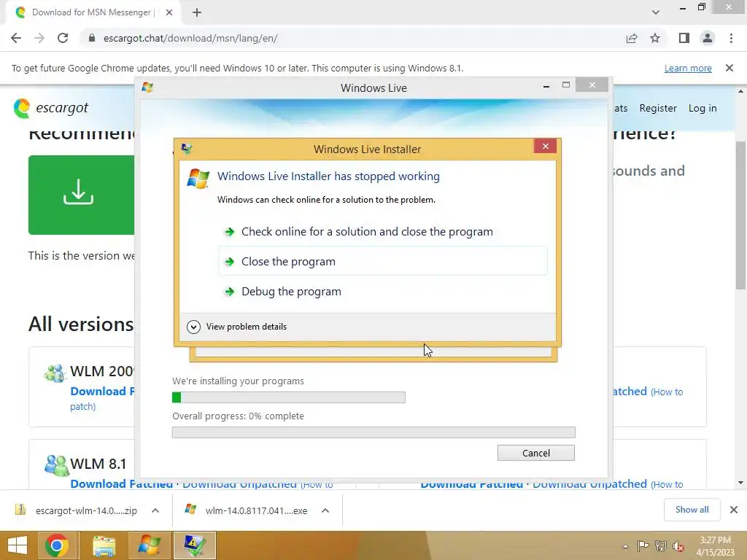747x560 pixels.
Task: Click the installer error taskbar icon
Action: click(x=194, y=545)
